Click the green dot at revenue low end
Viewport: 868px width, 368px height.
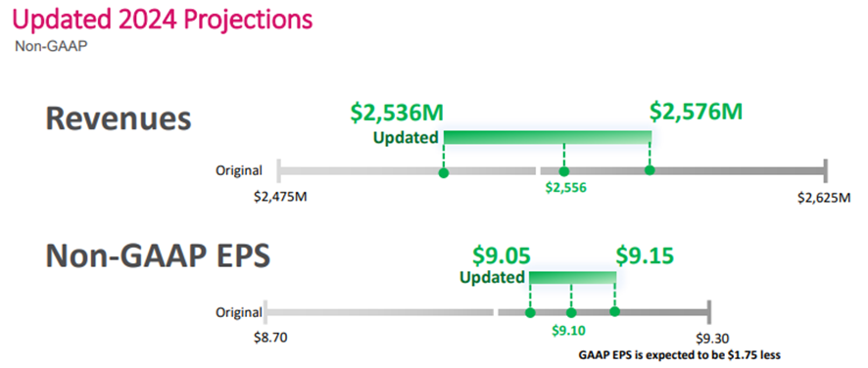click(444, 172)
